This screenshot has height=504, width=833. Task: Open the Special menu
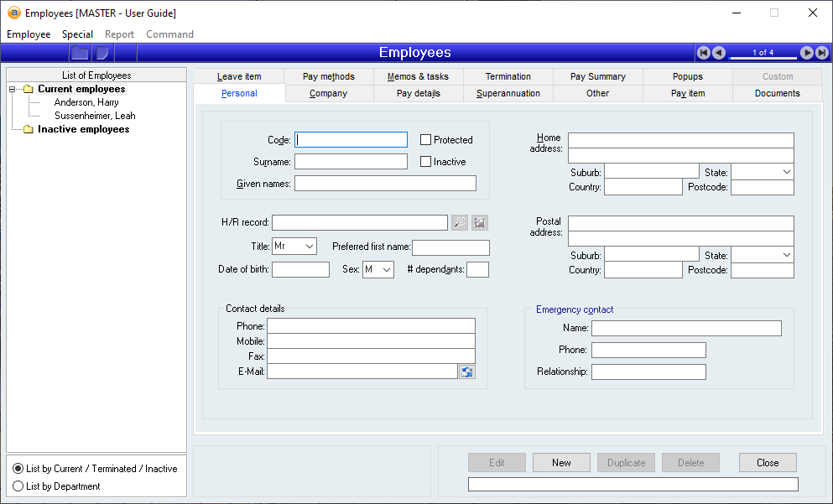point(77,34)
